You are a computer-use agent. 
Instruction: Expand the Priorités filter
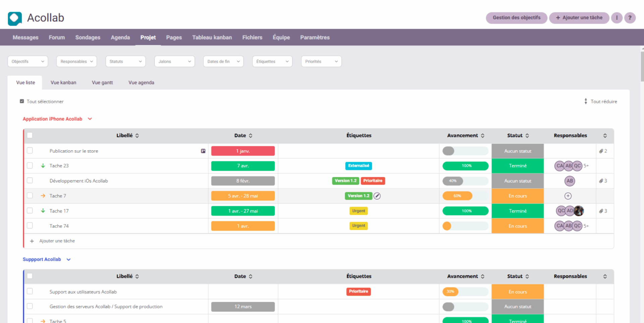click(x=321, y=61)
